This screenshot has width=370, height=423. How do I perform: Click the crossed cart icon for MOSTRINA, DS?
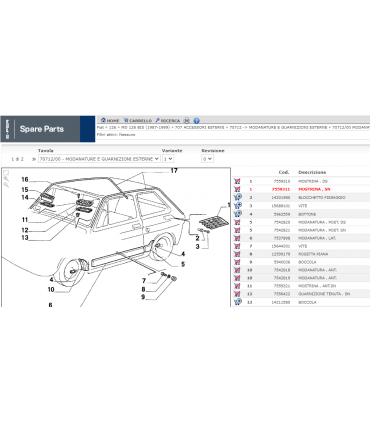[x=237, y=181]
